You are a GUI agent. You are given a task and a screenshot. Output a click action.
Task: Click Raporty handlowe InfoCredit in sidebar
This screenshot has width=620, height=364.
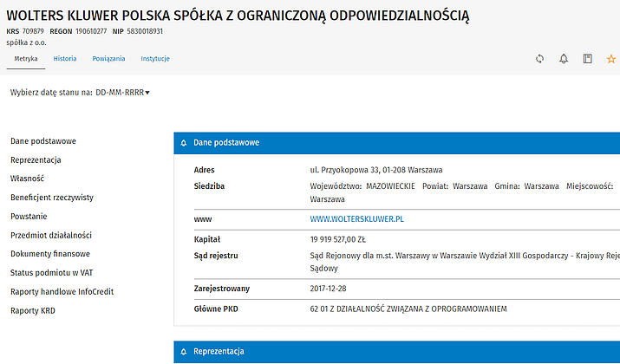coord(62,291)
